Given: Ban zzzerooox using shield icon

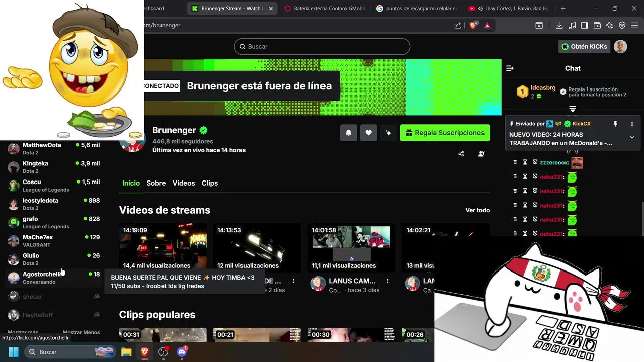Looking at the screenshot, I should 535,162.
